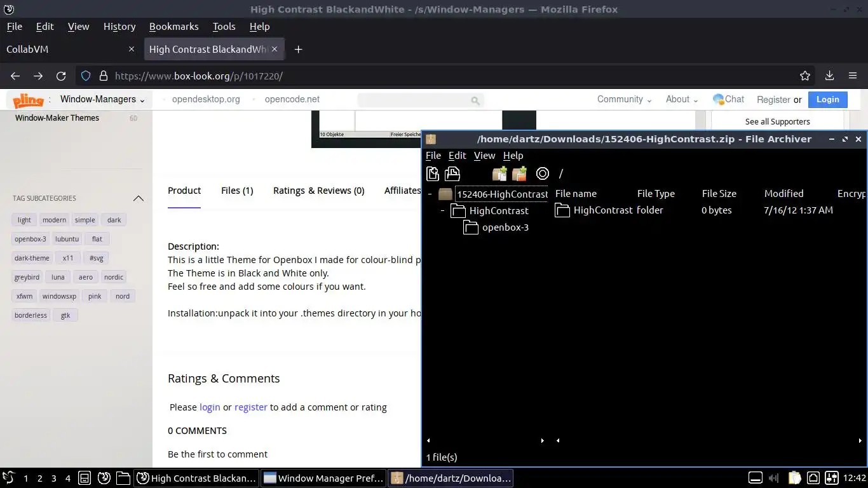
Task: Sort by the Modified column header
Action: [x=783, y=194]
